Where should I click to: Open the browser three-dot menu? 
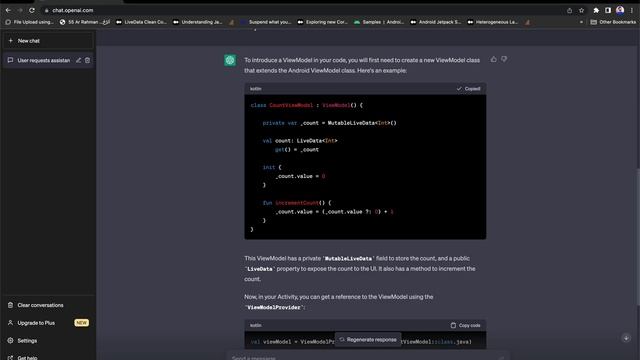[631, 11]
